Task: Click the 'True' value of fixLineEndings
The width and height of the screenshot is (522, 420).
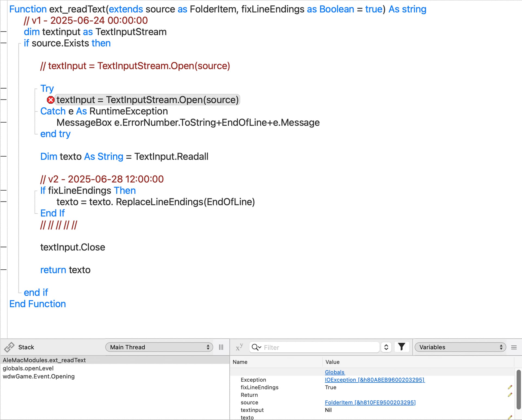Action: [x=331, y=387]
